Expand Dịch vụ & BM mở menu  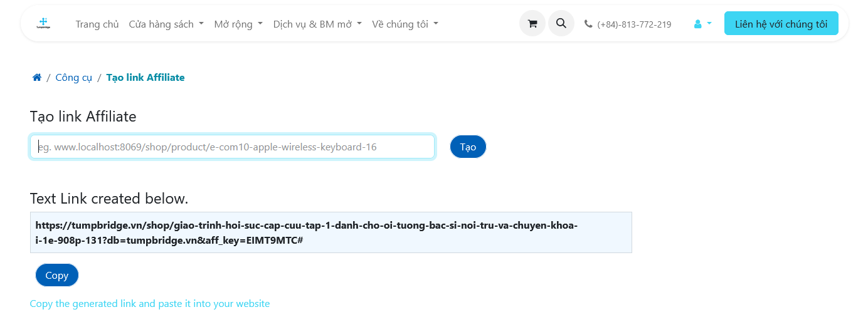coord(317,24)
